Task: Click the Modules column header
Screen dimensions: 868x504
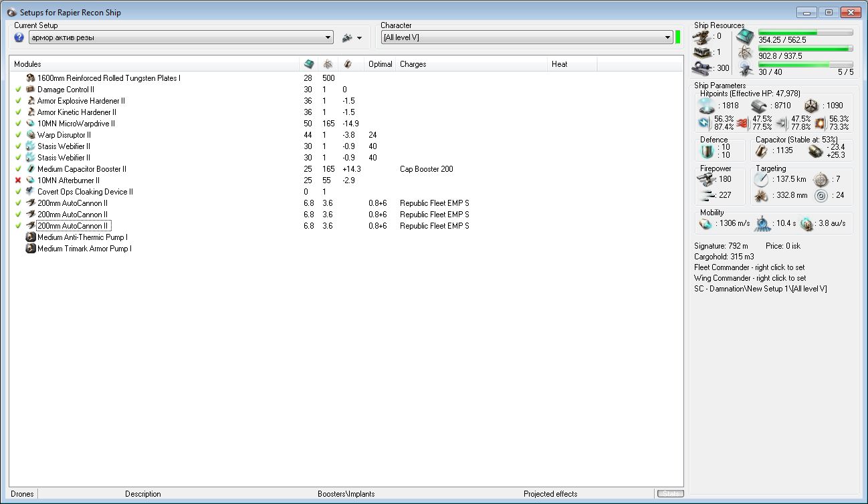Action: 154,64
